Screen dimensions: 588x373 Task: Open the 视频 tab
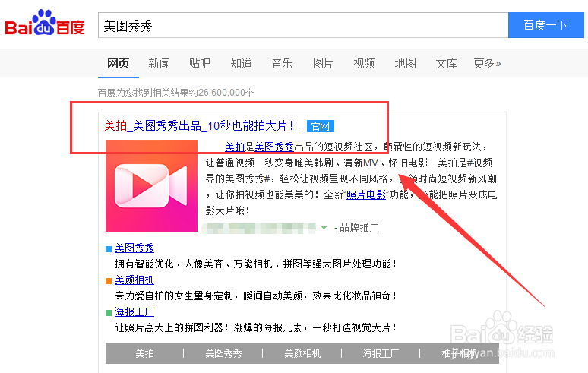[x=364, y=63]
